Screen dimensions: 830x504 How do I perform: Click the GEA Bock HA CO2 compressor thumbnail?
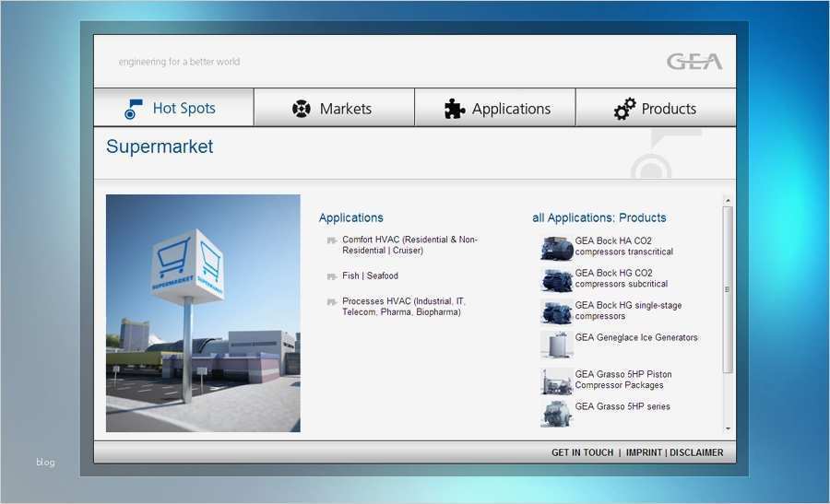556,248
